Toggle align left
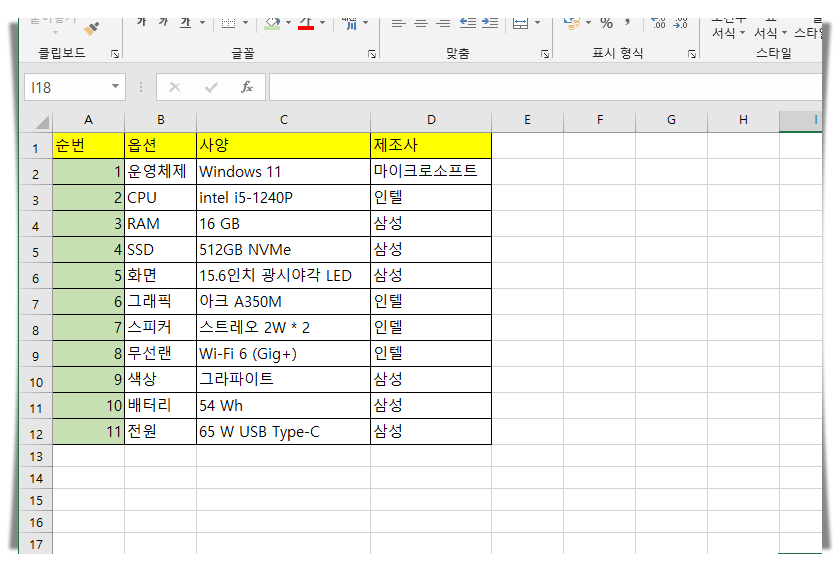Viewport: 840px width, 572px height. [x=398, y=22]
